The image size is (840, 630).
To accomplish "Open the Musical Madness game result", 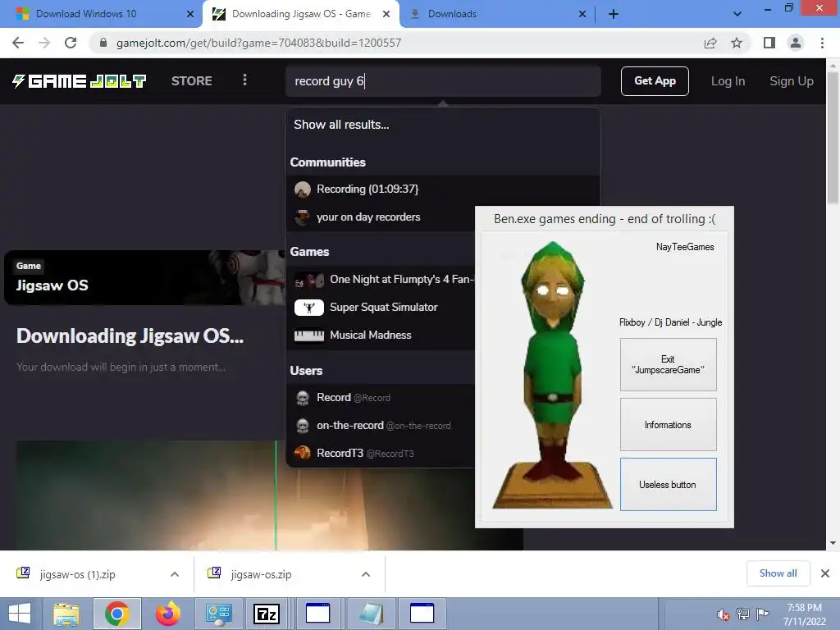I will coord(381,335).
